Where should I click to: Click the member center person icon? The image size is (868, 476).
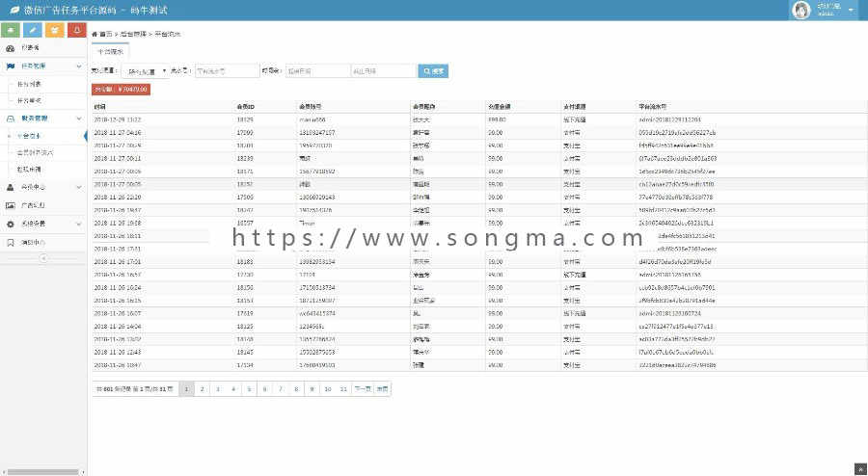point(11,188)
